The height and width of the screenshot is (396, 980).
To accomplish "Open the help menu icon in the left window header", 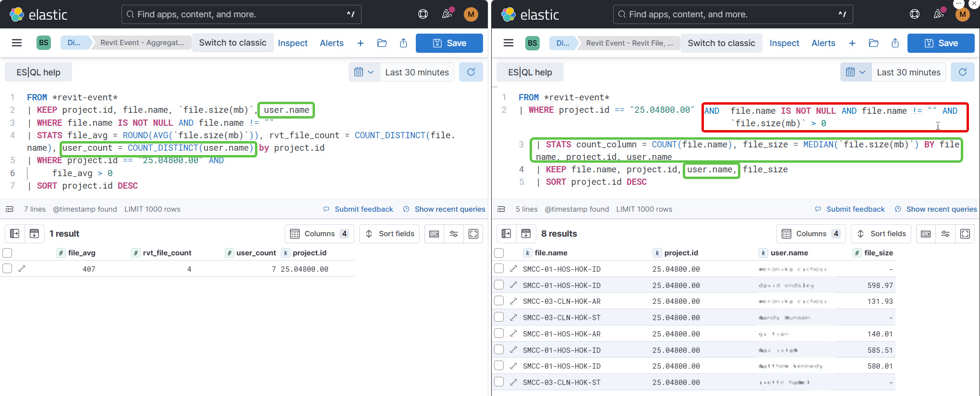I will coord(423,14).
